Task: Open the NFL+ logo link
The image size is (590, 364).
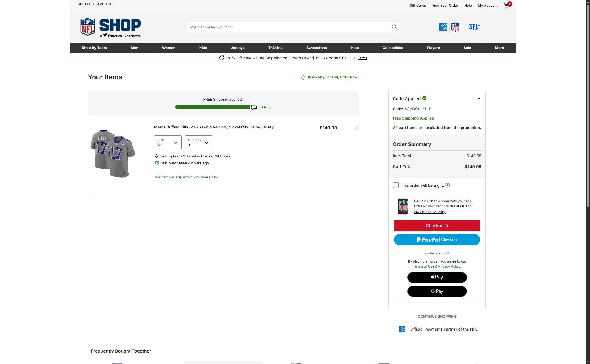Action: pyautogui.click(x=474, y=27)
